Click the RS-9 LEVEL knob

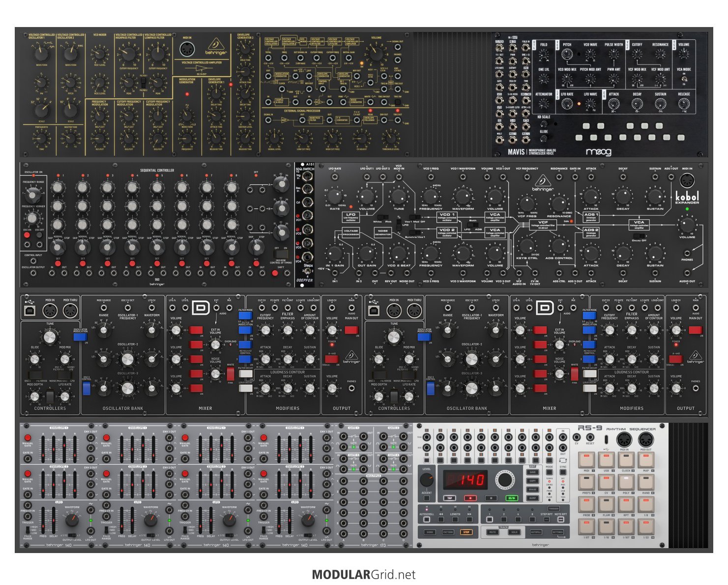[427, 480]
